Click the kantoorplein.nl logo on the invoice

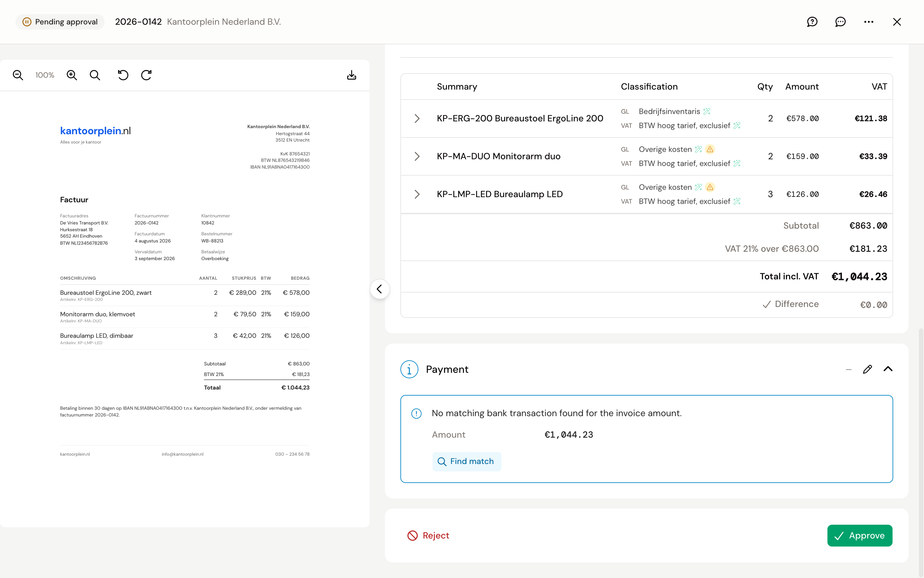coord(96,131)
